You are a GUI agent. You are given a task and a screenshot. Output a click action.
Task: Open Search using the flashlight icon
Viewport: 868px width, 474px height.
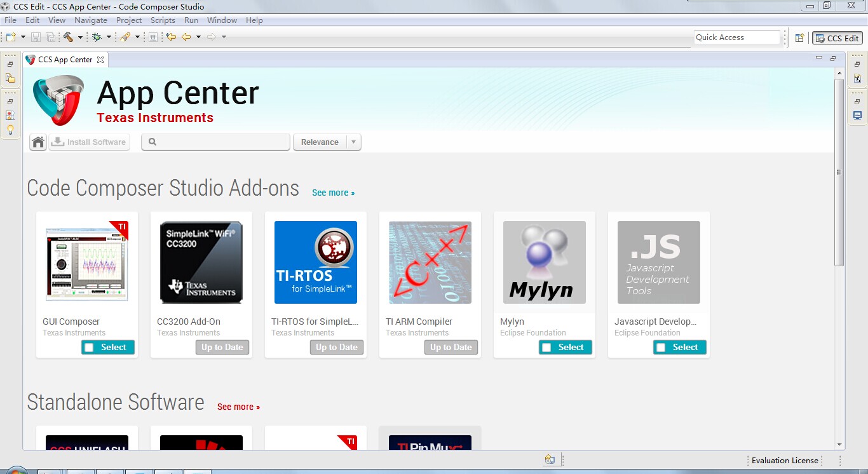[x=125, y=37]
